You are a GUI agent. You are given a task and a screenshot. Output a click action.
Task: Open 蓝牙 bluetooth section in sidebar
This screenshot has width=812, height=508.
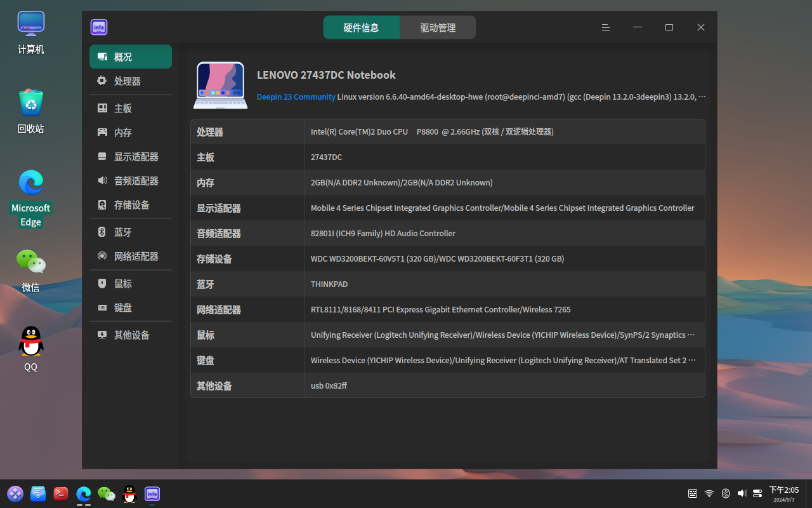(x=131, y=232)
